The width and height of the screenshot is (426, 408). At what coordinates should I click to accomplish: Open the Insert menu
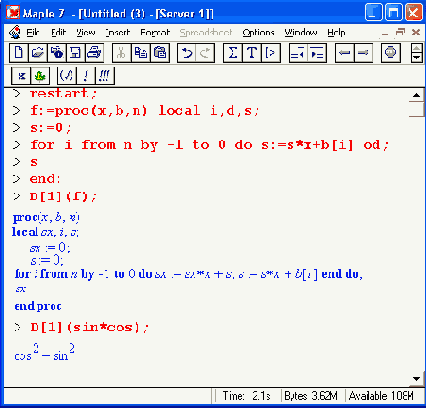pos(118,32)
